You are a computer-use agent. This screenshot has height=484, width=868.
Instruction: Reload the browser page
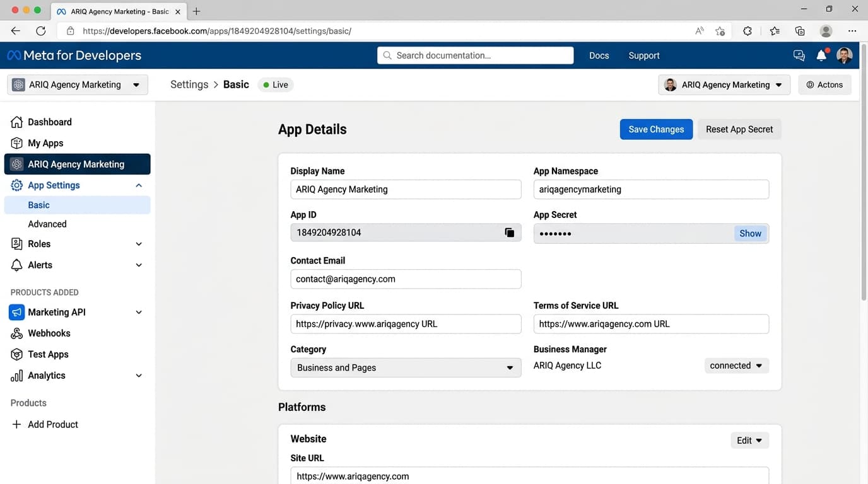(41, 31)
